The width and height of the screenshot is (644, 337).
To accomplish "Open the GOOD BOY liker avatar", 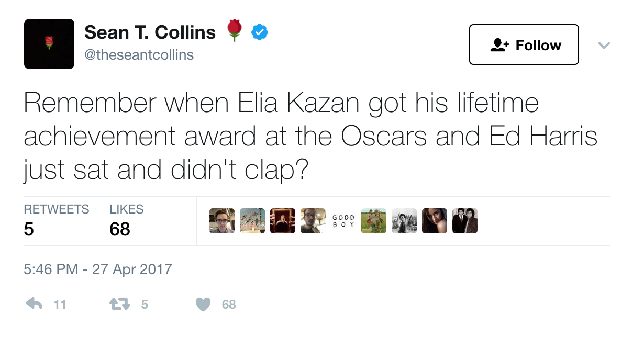I will (x=343, y=221).
